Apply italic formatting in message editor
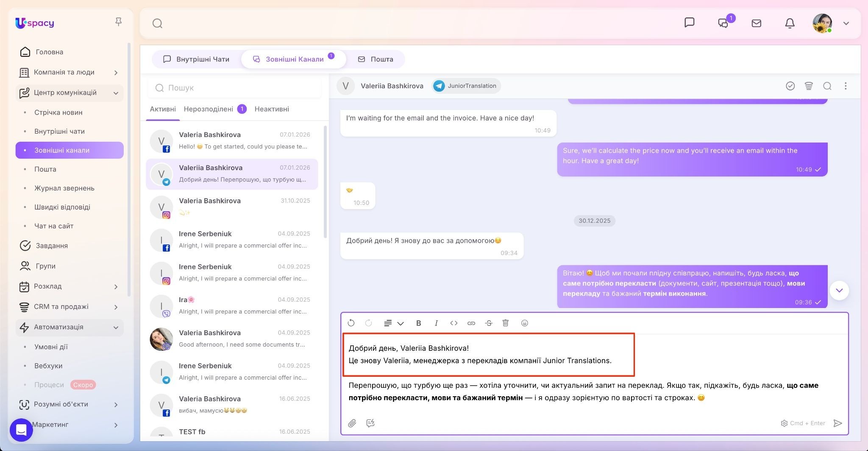Image resolution: width=868 pixels, height=451 pixels. click(x=436, y=323)
